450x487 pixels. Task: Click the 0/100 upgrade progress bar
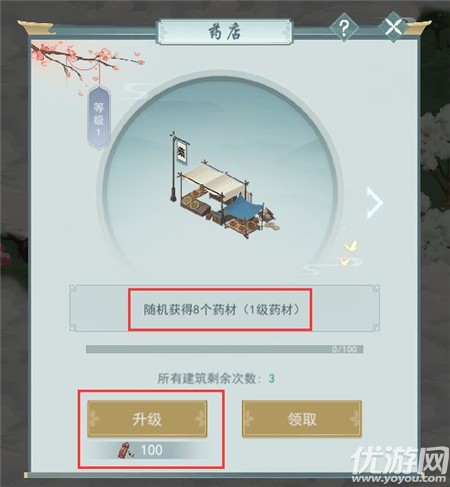tap(225, 349)
